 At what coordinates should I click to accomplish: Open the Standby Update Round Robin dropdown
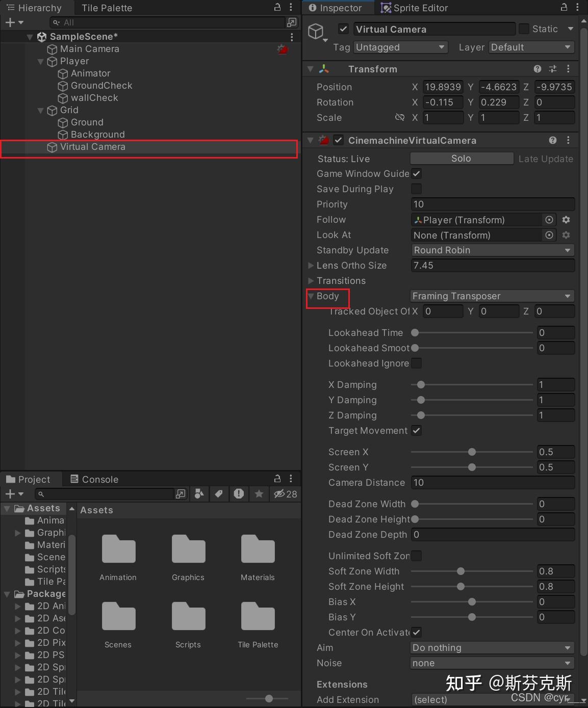(x=492, y=250)
